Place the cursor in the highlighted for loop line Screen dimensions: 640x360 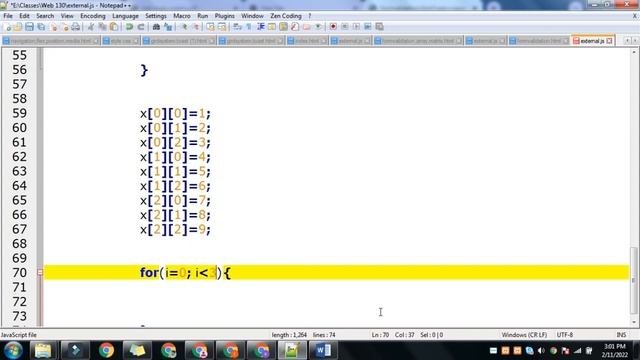(336, 272)
